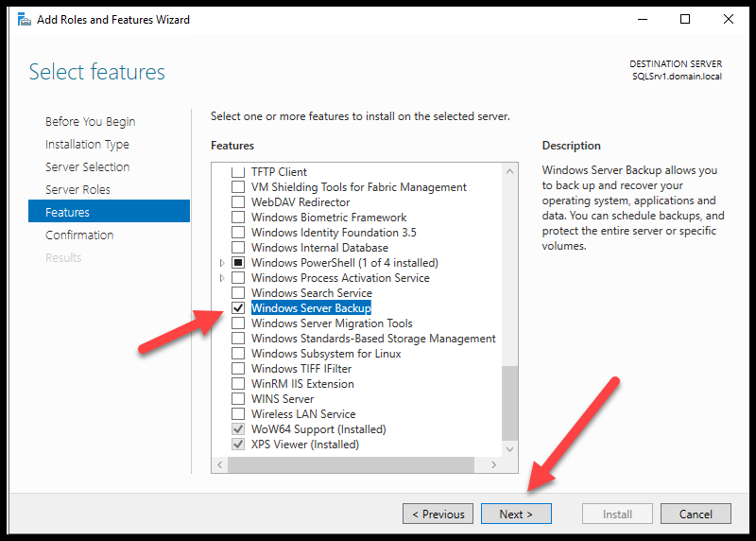This screenshot has height=541, width=756.
Task: Enable Windows Subsystem for Linux checkbox
Action: [238, 354]
